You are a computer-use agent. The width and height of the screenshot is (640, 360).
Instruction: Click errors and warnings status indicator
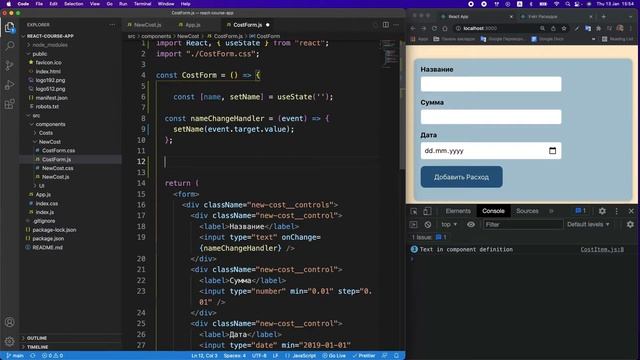(x=53, y=356)
